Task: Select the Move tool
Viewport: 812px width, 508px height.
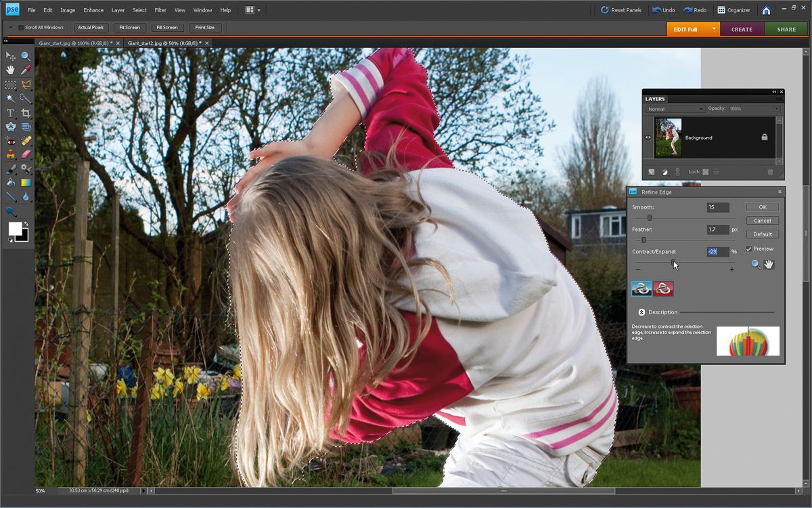Action: tap(9, 56)
